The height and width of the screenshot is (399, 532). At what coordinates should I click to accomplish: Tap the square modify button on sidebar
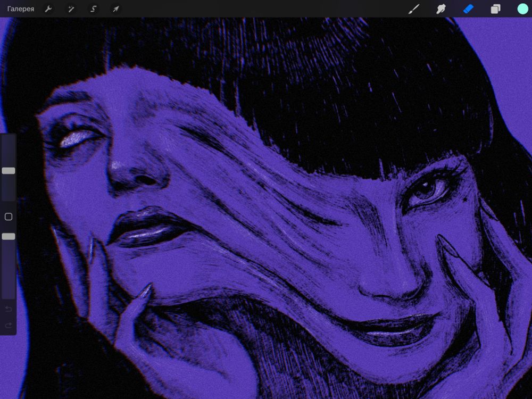coord(9,217)
